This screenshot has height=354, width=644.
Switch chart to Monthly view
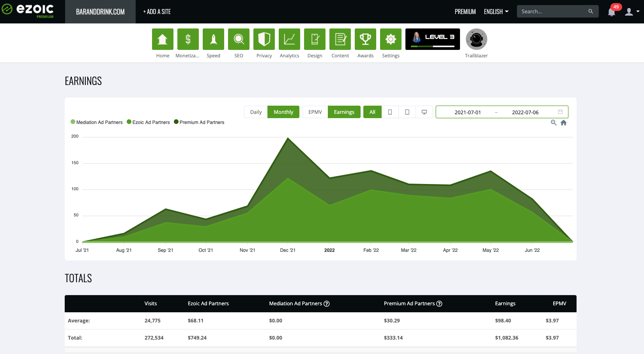(x=283, y=112)
